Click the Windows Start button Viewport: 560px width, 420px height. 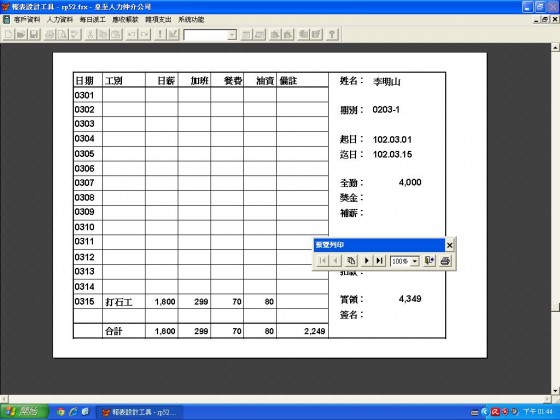pos(24,412)
